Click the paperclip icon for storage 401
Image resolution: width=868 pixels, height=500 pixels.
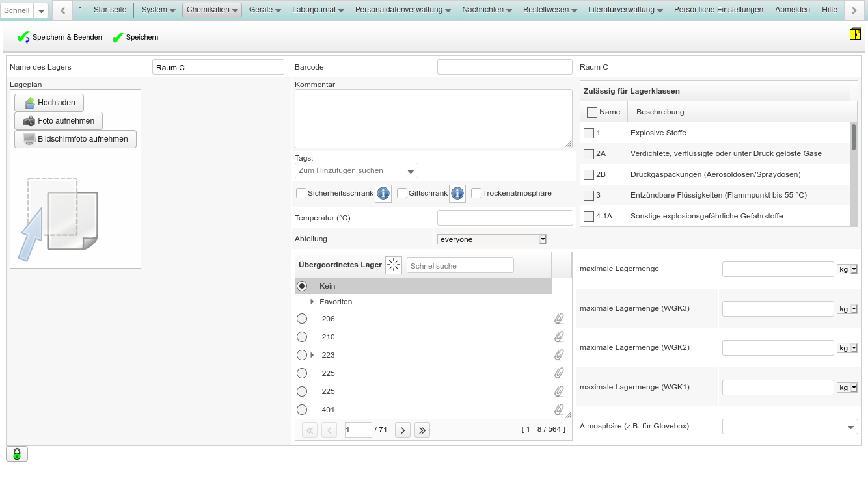(558, 410)
